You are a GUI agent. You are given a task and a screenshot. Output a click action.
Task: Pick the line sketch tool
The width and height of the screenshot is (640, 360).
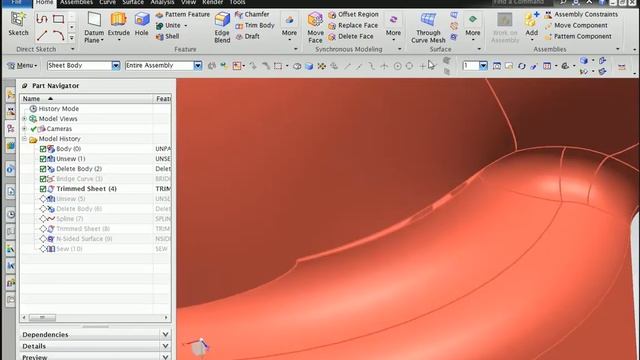click(x=42, y=36)
